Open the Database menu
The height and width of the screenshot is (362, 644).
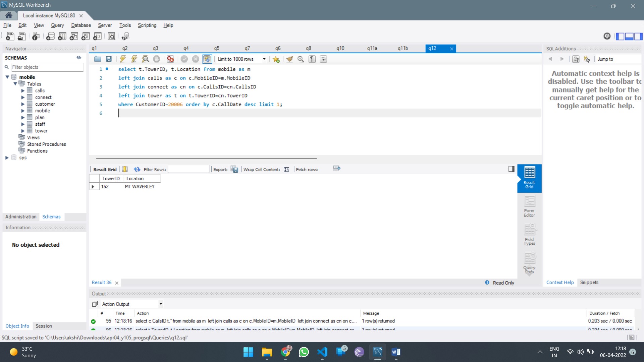tap(81, 25)
